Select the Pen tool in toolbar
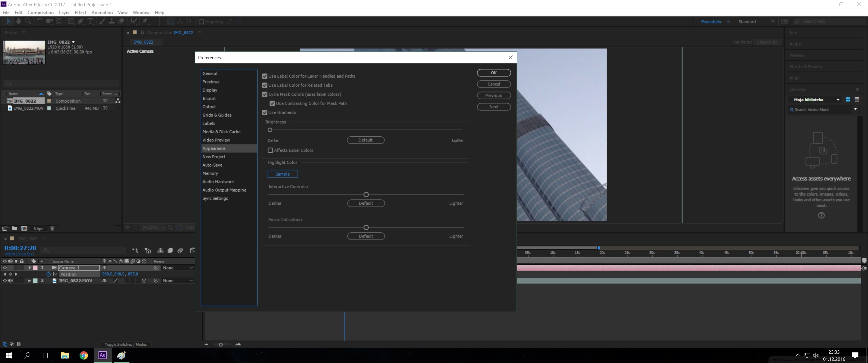868x363 pixels. [80, 21]
